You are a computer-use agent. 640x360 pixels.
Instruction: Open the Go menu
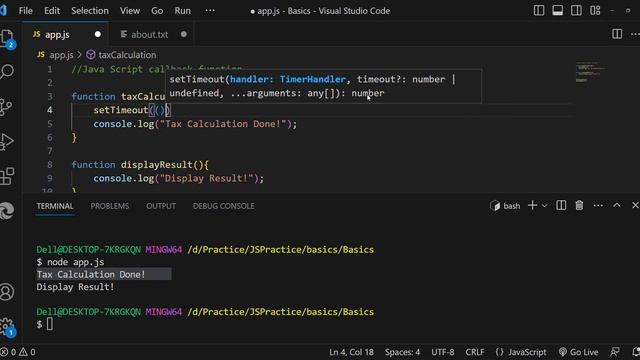157,11
